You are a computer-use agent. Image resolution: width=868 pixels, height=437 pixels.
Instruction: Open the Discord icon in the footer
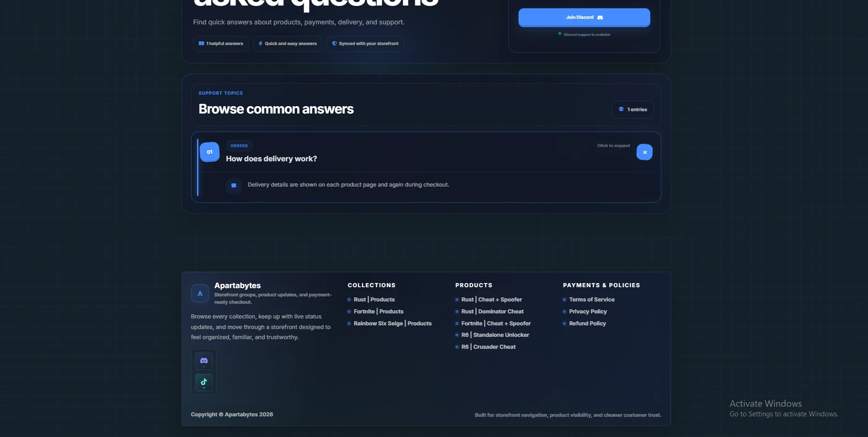204,361
